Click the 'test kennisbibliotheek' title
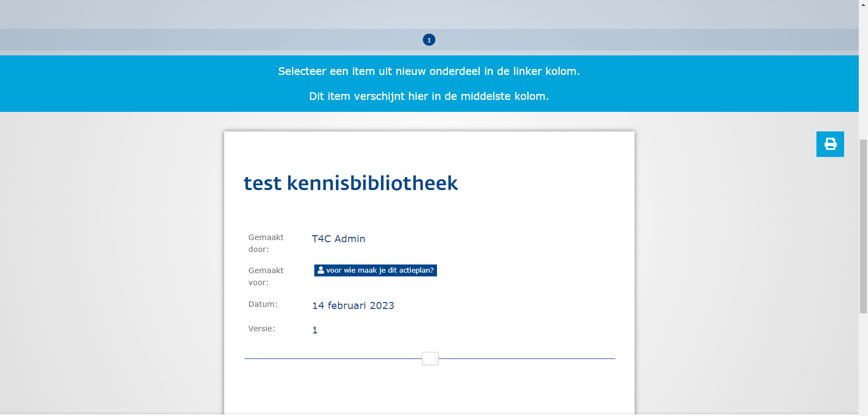 pos(351,184)
